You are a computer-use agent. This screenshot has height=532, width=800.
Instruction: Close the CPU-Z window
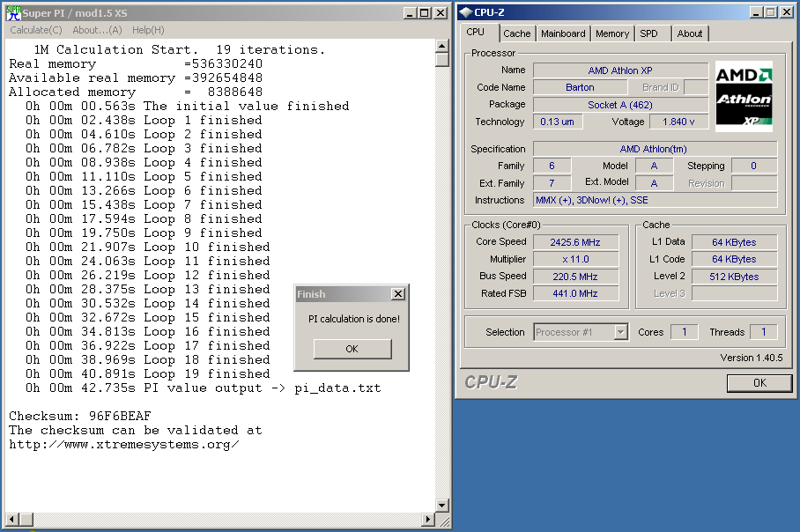coord(787,12)
